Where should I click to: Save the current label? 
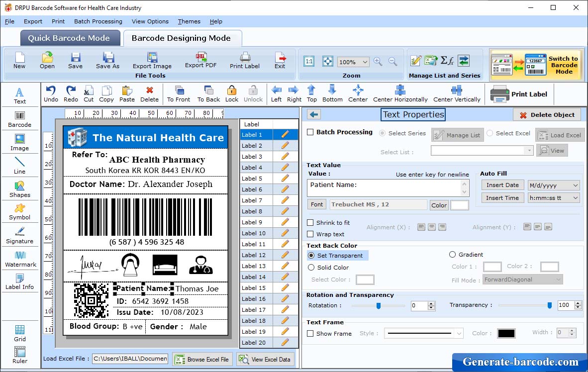(x=76, y=60)
